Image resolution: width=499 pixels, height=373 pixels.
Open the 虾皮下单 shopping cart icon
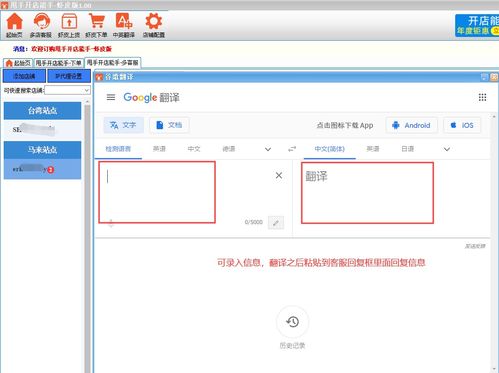click(x=96, y=26)
